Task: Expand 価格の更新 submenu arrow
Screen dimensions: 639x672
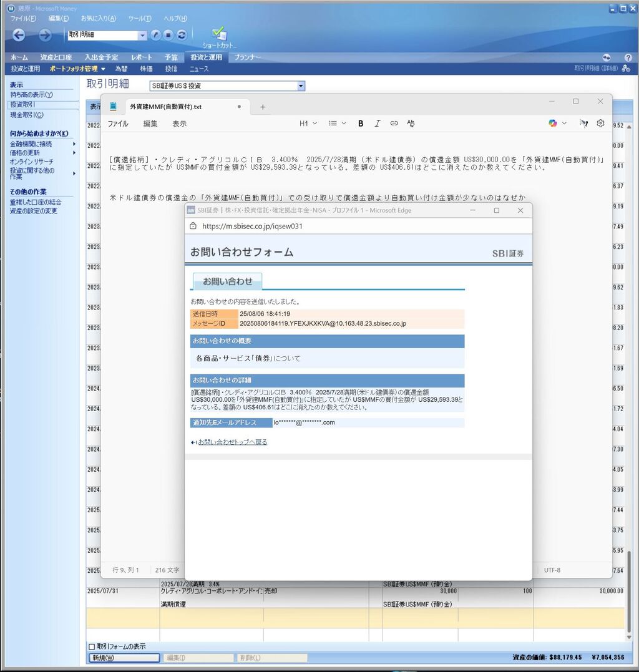Action: 74,153
